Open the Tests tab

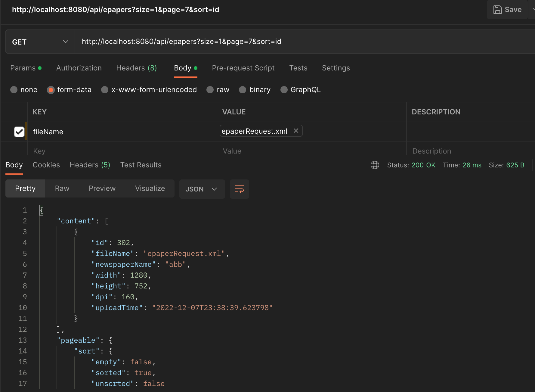click(298, 68)
